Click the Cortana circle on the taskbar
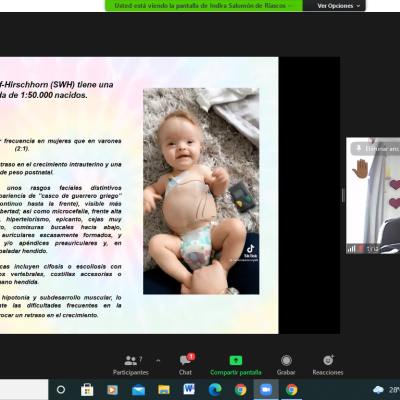The height and width of the screenshot is (400, 400). [x=61, y=389]
